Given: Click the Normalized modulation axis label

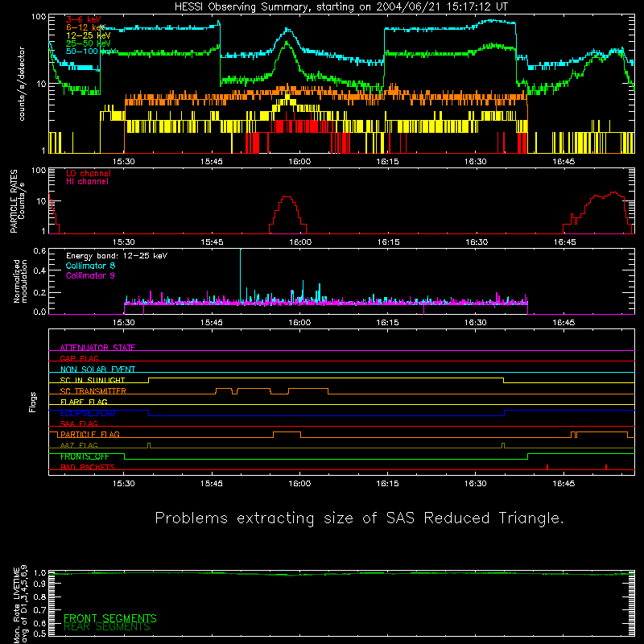Looking at the screenshot, I should 20,281.
